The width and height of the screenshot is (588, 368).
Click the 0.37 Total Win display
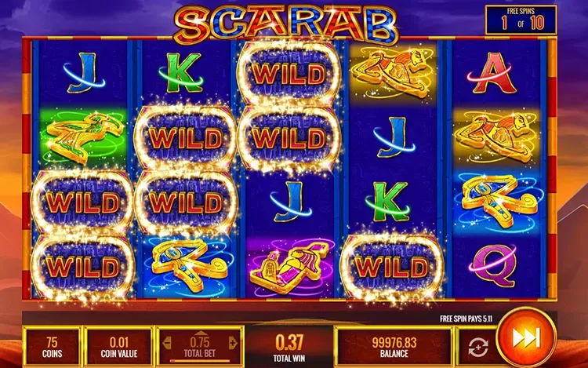point(289,347)
